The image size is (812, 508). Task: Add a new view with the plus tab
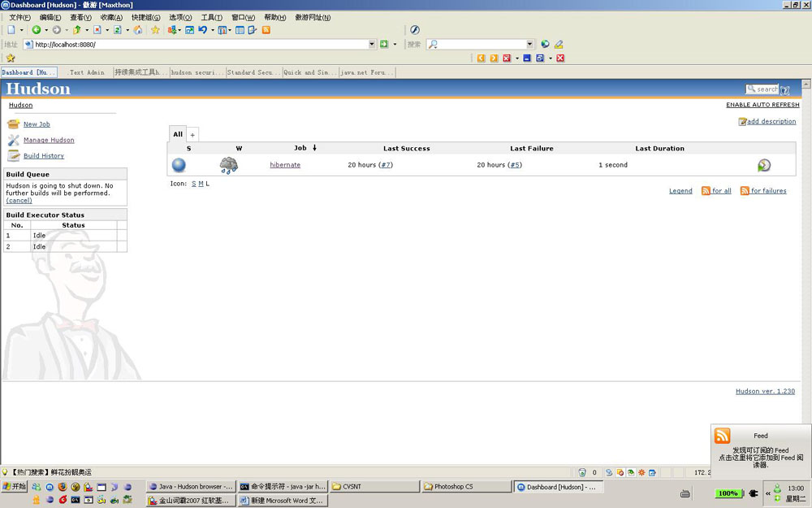[192, 135]
